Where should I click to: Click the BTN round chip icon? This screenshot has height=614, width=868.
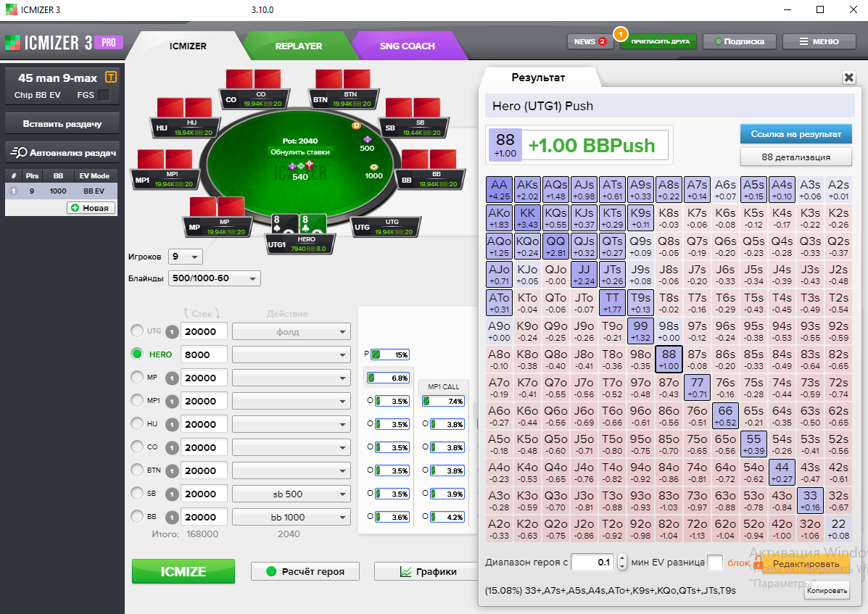pyautogui.click(x=172, y=471)
